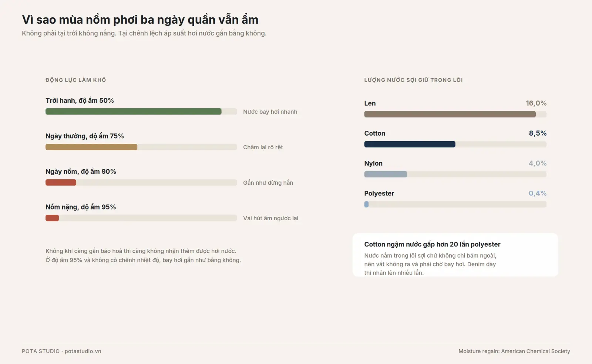Click the green bar for Trời hanh 50%

[x=134, y=112]
